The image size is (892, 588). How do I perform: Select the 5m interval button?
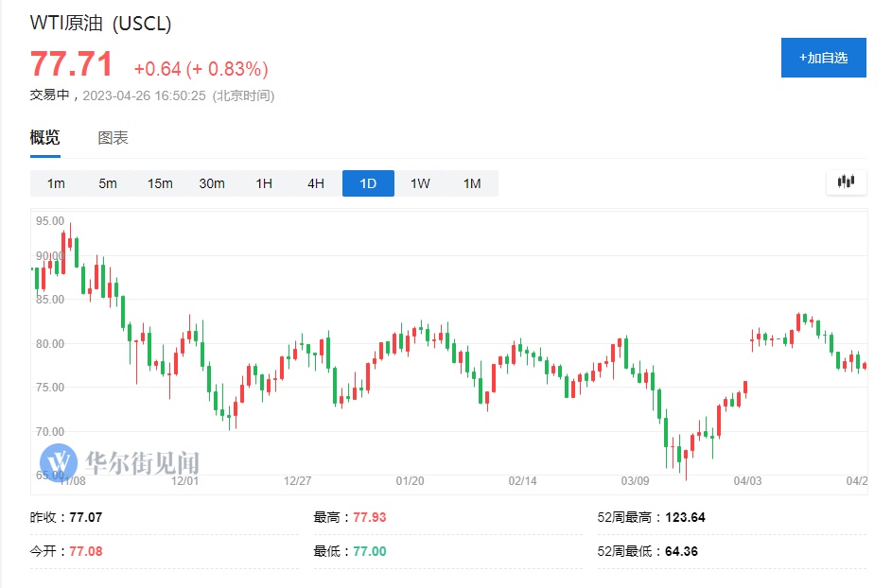108,183
